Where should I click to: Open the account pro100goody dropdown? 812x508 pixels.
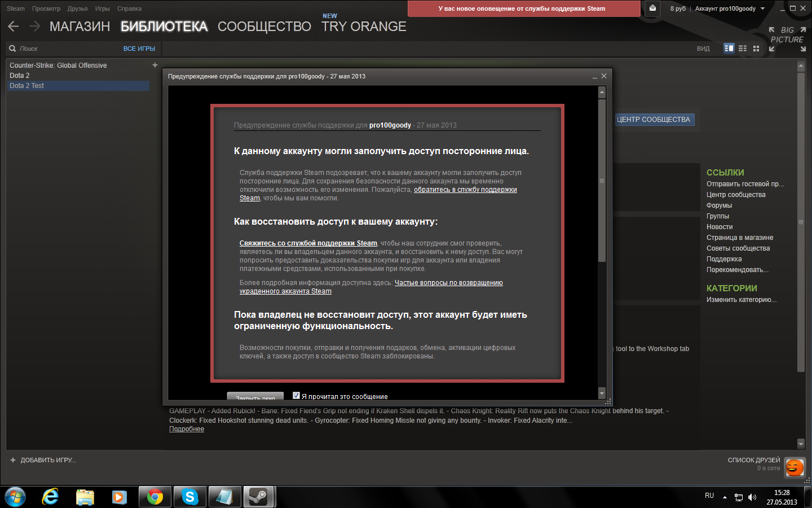[730, 8]
